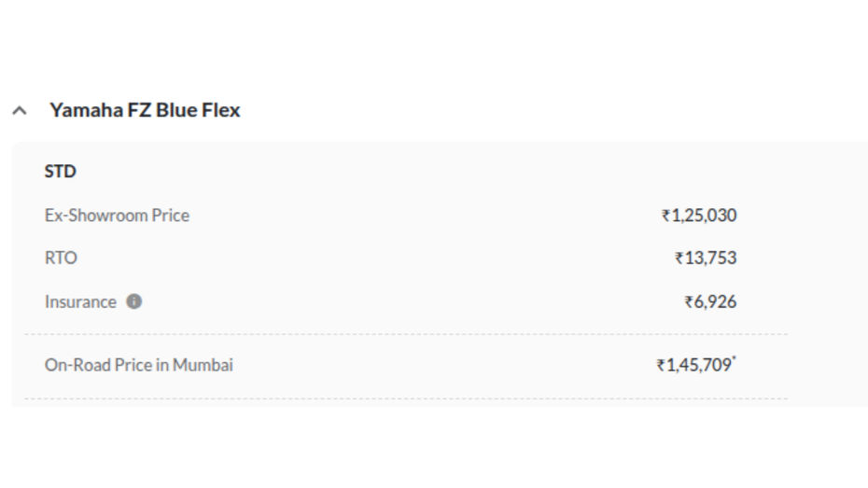Click rupee symbol before 1,25,030

[666, 216]
